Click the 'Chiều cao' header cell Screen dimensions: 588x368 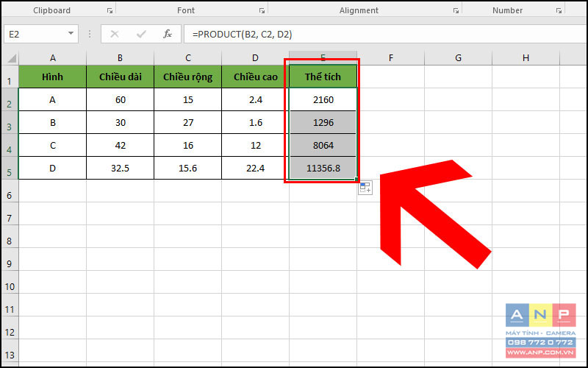pos(255,77)
